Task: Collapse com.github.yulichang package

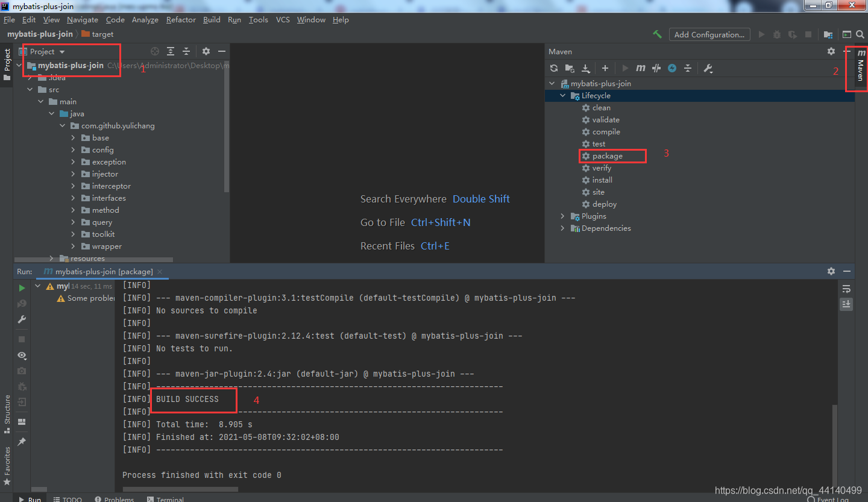Action: click(62, 125)
